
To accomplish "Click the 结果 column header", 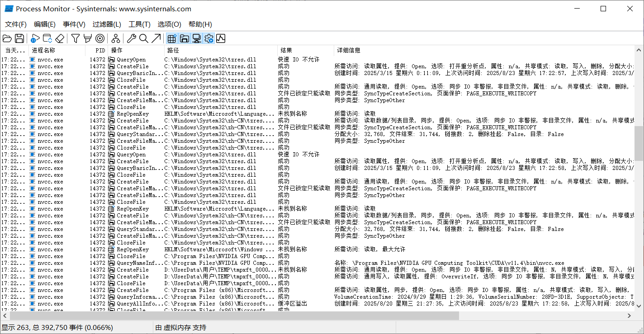I will click(x=305, y=50).
